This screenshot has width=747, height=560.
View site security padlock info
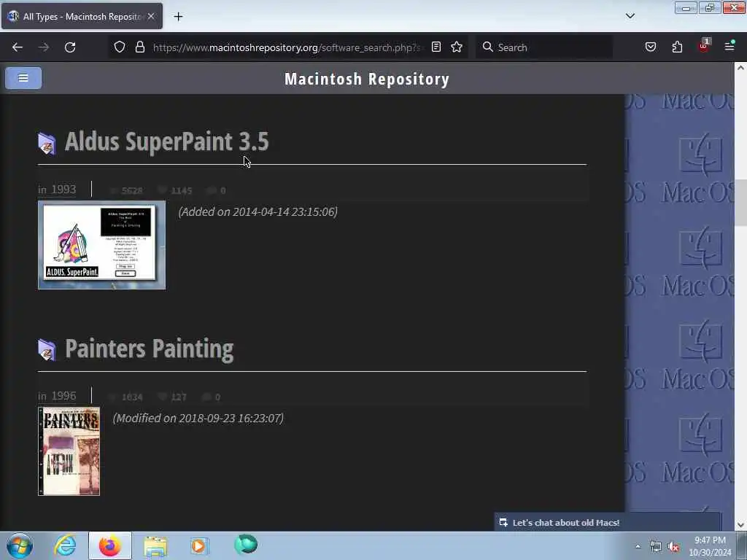click(x=139, y=47)
